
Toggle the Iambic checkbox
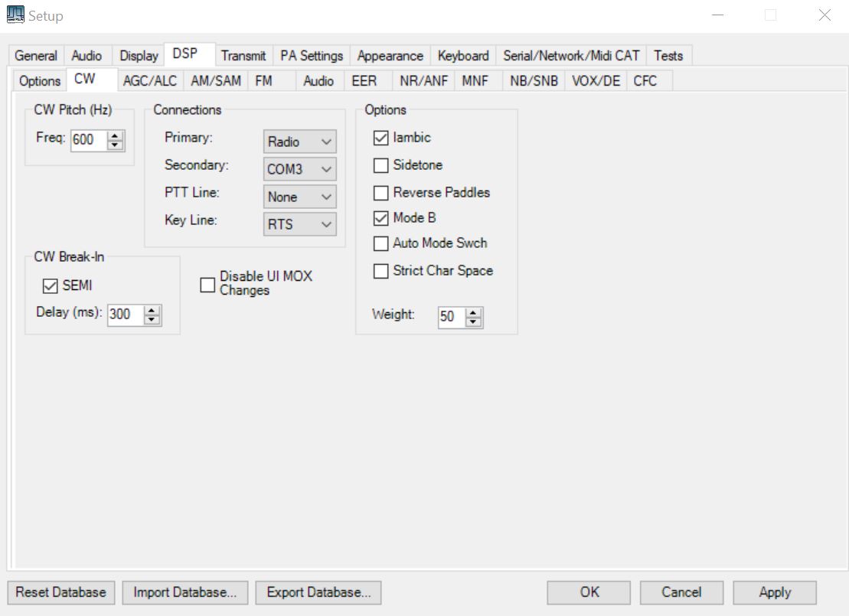pyautogui.click(x=380, y=138)
